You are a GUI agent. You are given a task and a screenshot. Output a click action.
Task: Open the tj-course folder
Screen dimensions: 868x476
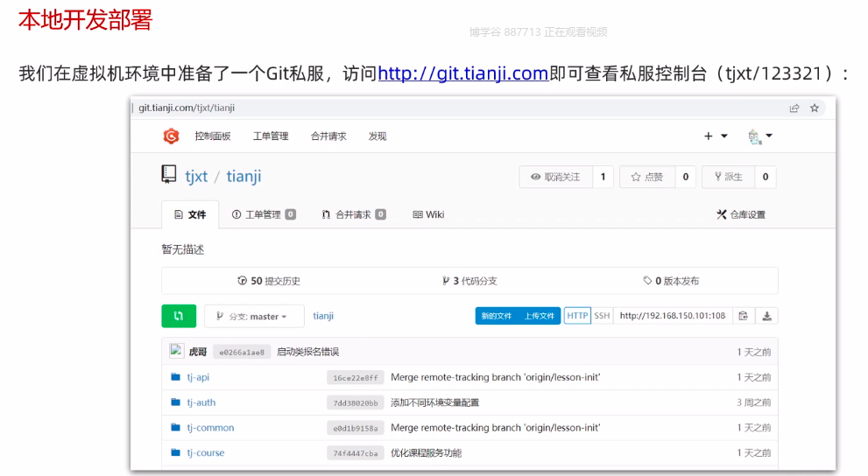[205, 452]
